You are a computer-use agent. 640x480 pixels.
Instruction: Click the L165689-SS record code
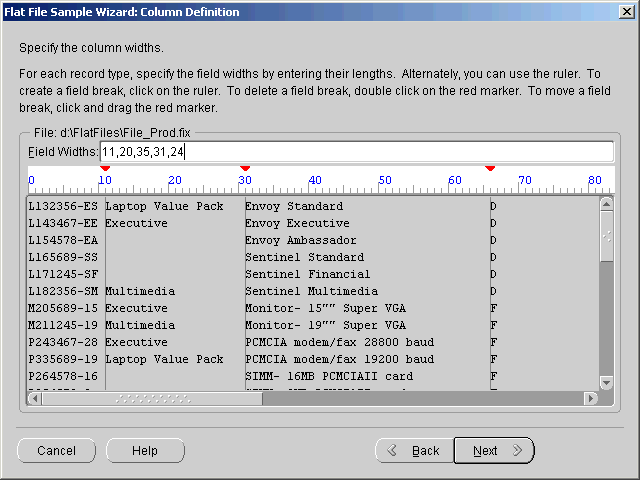click(x=63, y=258)
